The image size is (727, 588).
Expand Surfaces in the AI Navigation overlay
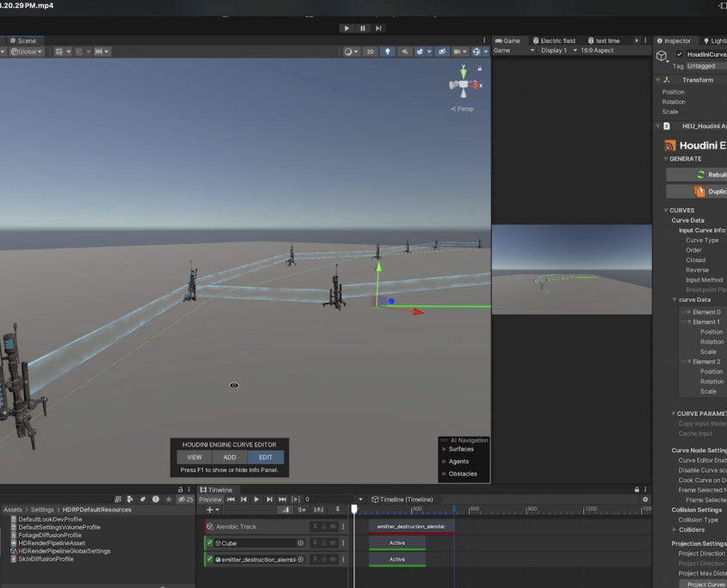pos(444,449)
